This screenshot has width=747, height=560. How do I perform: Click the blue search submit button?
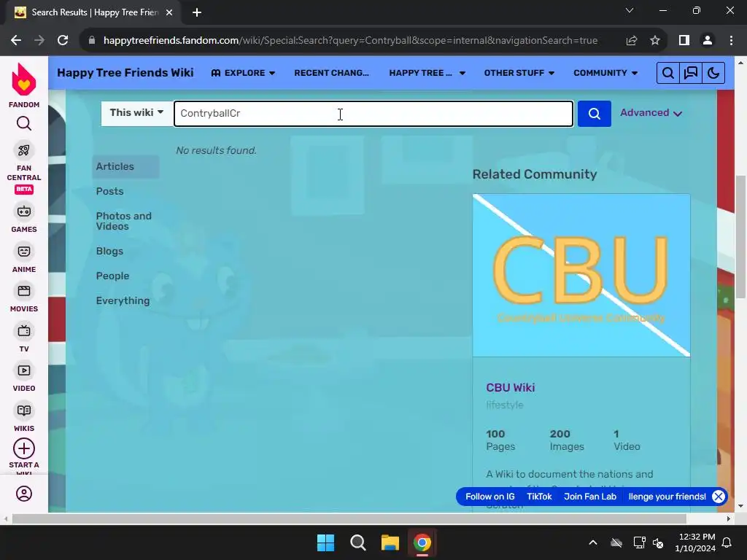point(594,113)
